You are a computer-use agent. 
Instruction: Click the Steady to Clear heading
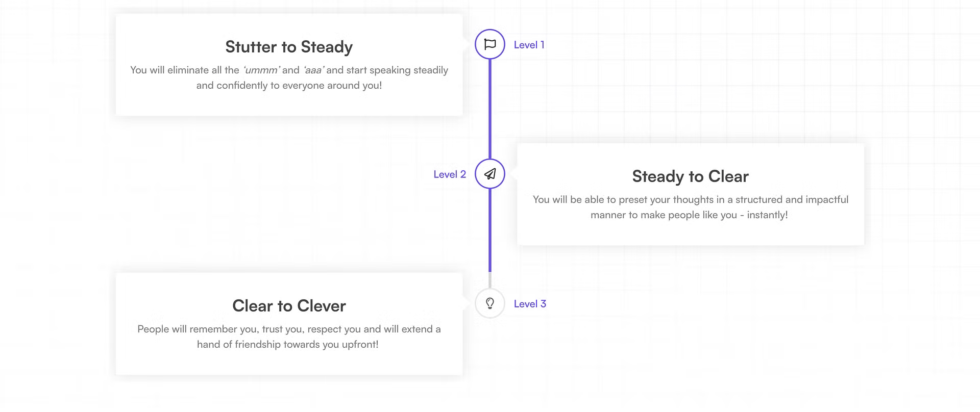(x=690, y=176)
